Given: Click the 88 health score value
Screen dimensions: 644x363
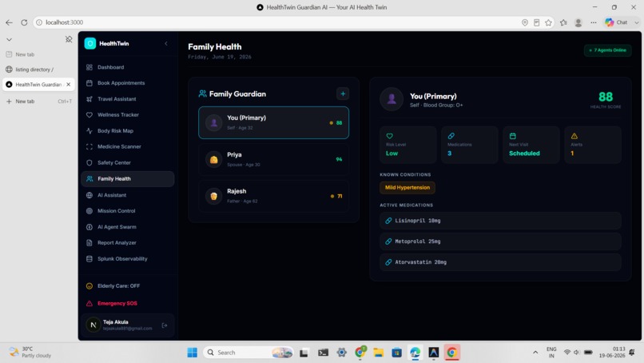Looking at the screenshot, I should [606, 97].
